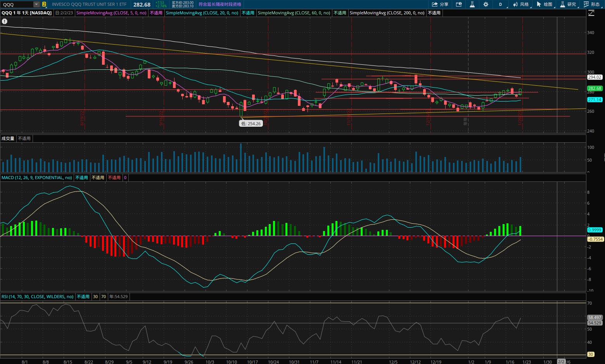Open the Studies (研究) menu

point(568,4)
